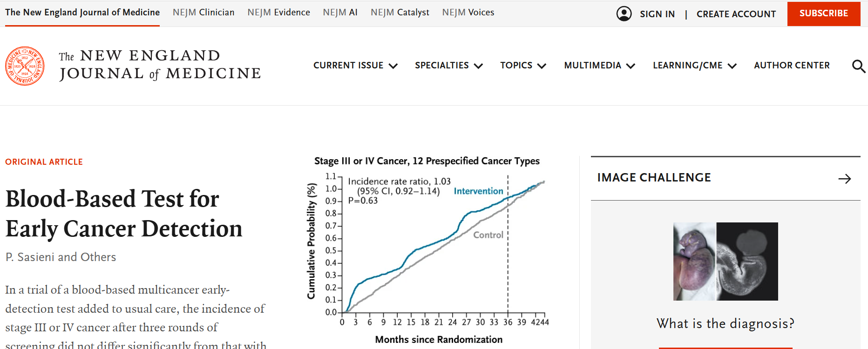The width and height of the screenshot is (868, 349).
Task: Follow the Image Challenge arrow icon
Action: [844, 178]
